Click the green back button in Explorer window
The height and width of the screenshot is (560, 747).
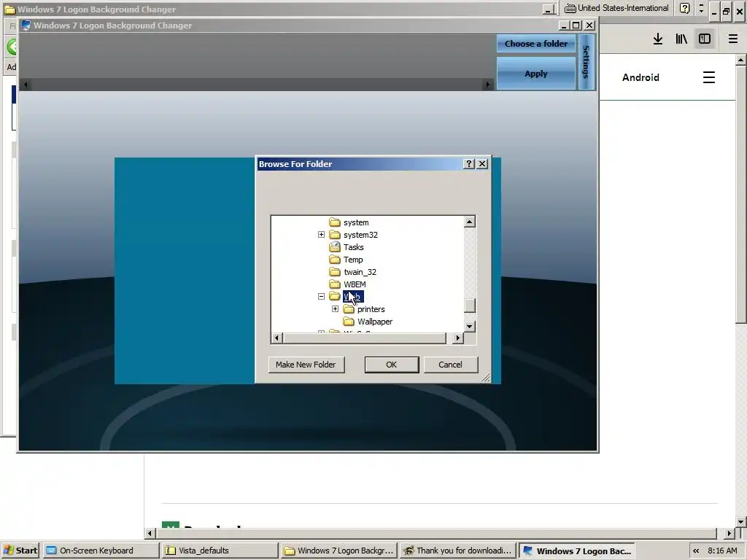[12, 46]
